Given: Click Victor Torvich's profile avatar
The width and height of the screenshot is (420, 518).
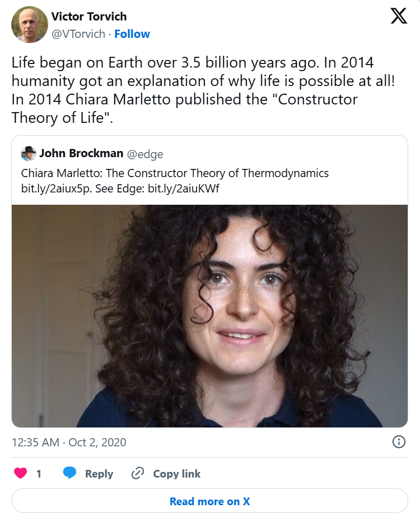Looking at the screenshot, I should pos(30,24).
